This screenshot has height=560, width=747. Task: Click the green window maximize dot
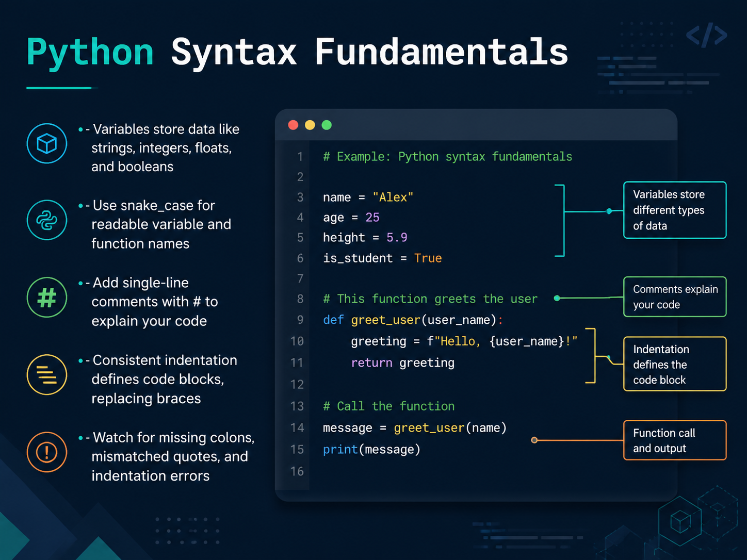click(327, 125)
